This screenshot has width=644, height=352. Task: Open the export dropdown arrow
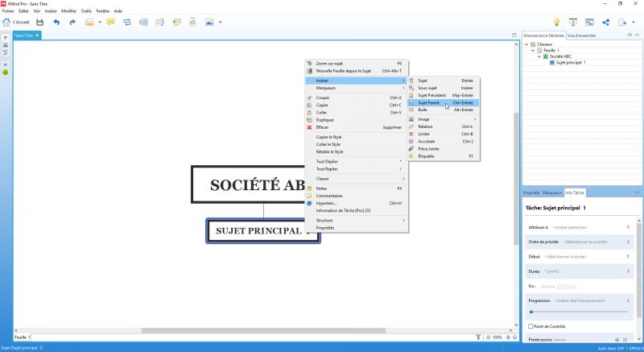pos(634,23)
